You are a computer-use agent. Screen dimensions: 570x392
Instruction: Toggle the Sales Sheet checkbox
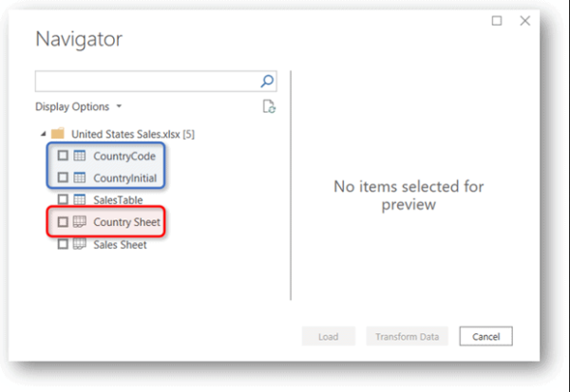[63, 244]
